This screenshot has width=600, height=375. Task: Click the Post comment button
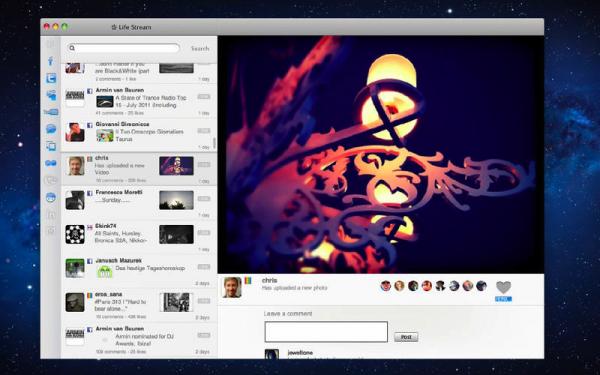[406, 337]
